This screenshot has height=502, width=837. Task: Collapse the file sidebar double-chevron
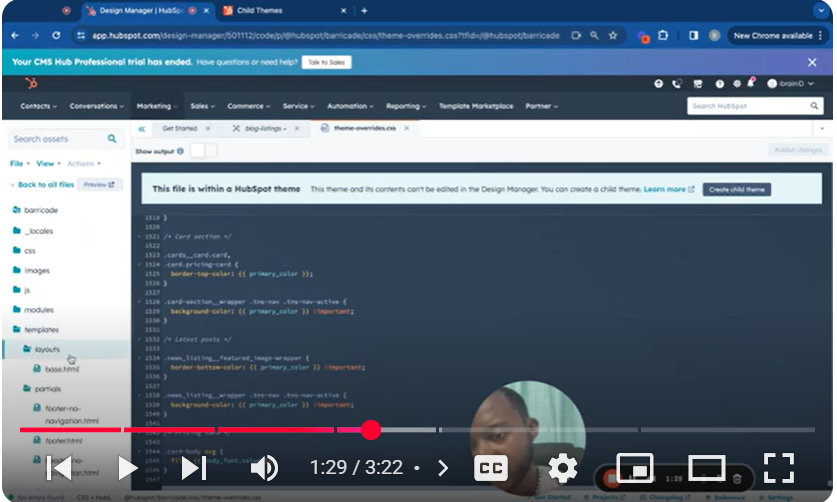pos(142,129)
